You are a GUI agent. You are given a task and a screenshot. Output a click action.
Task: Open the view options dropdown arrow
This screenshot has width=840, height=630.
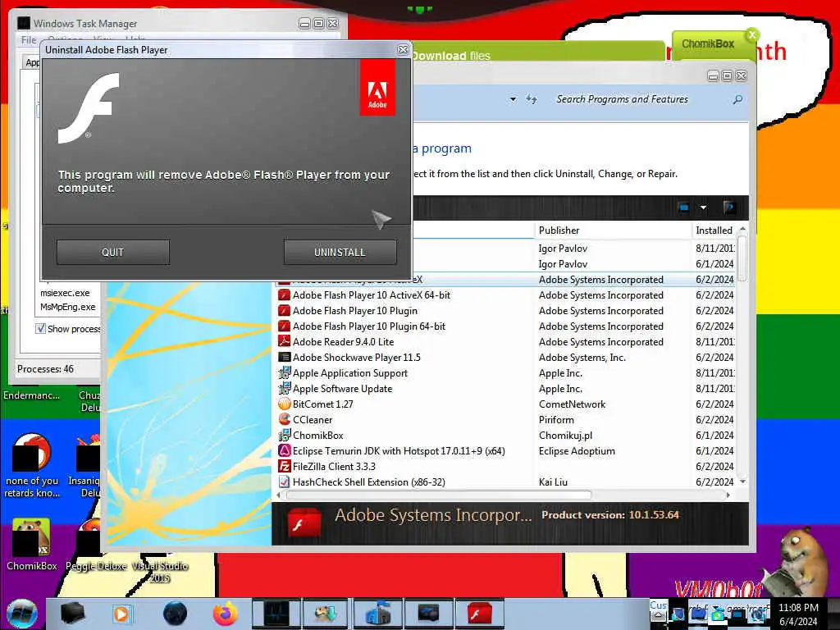[x=703, y=208]
